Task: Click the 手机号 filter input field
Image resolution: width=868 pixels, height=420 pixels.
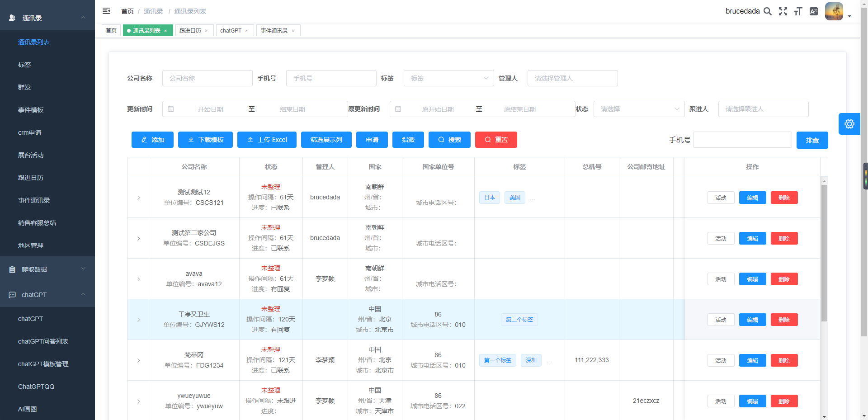Action: (x=331, y=78)
